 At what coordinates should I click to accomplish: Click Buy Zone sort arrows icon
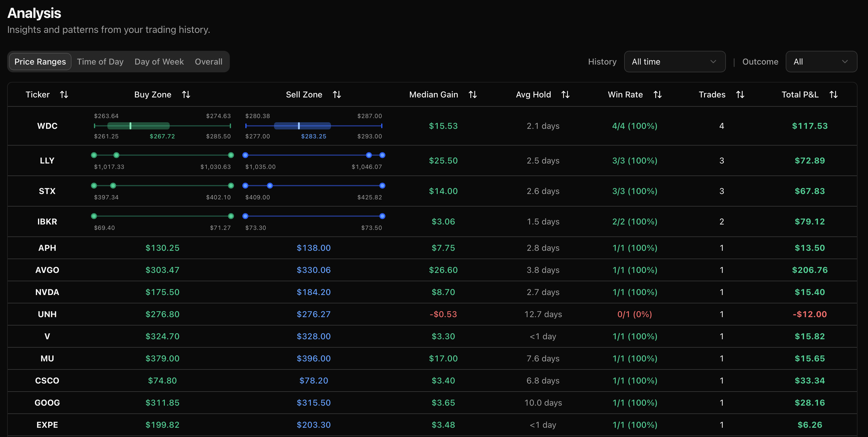(186, 95)
